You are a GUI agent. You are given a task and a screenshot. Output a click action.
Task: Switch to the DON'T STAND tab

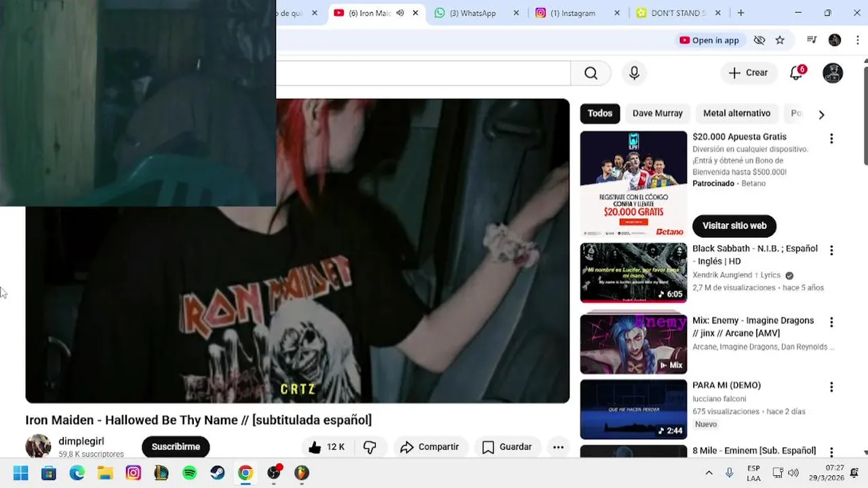(x=678, y=13)
